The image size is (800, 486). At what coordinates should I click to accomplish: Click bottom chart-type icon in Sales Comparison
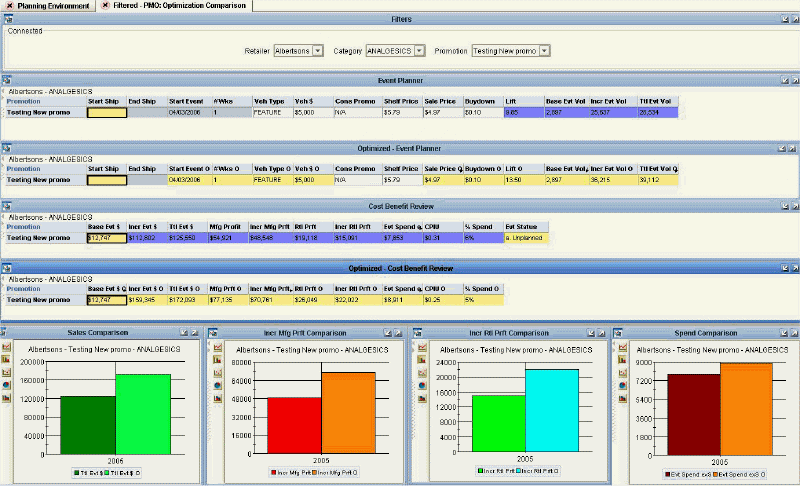tap(6, 398)
